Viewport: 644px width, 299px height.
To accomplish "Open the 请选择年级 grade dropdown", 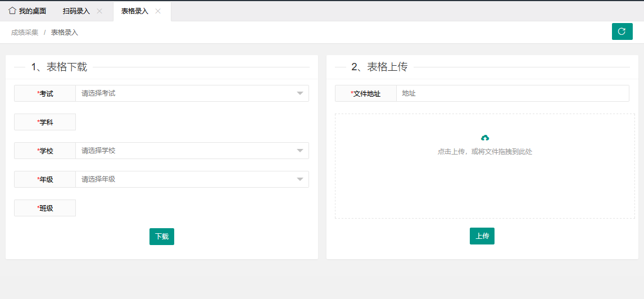I will (x=185, y=179).
